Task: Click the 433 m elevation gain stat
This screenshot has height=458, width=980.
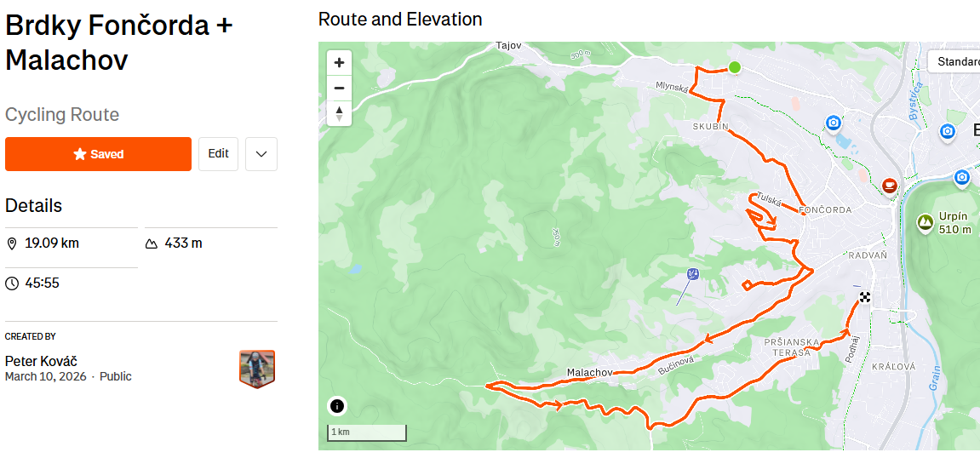Action: click(183, 243)
